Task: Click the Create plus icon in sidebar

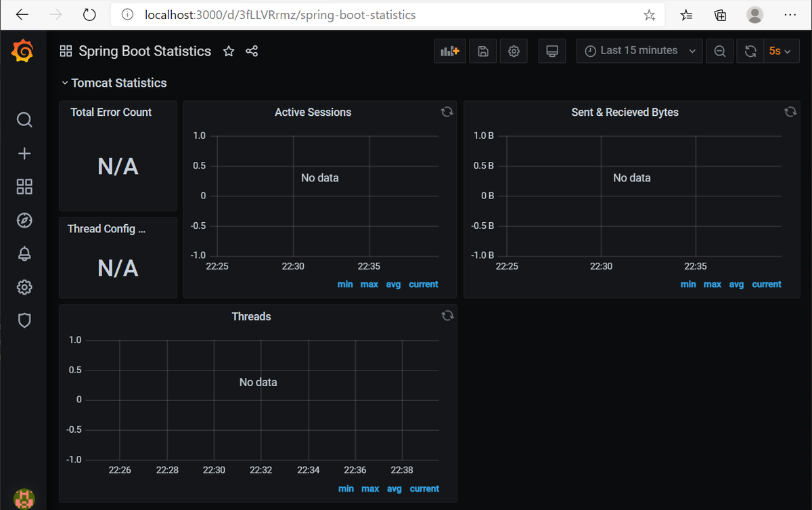Action: (x=24, y=154)
